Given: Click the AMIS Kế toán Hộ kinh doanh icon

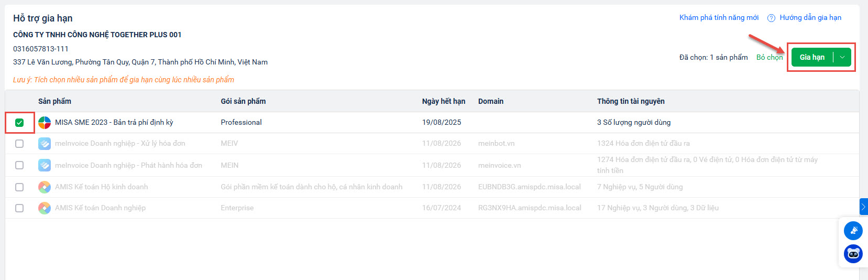Looking at the screenshot, I should click(x=45, y=187).
